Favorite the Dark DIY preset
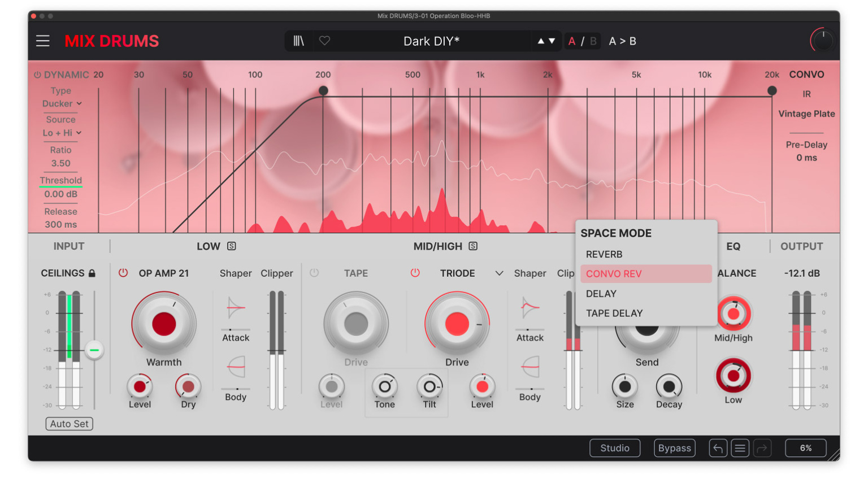Image resolution: width=868 pixels, height=479 pixels. pos(325,41)
